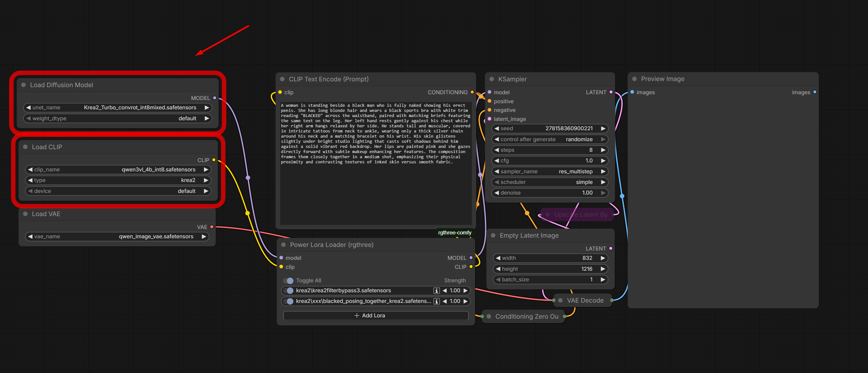Viewport: 868px width, 373px height.
Task: Open the device dropdown in Load CLIP
Action: [x=118, y=191]
